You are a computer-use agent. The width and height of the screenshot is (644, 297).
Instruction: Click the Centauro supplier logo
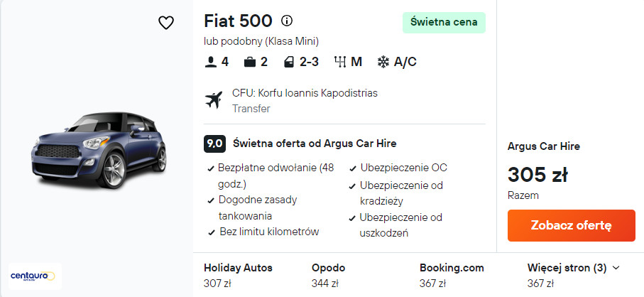pyautogui.click(x=32, y=276)
